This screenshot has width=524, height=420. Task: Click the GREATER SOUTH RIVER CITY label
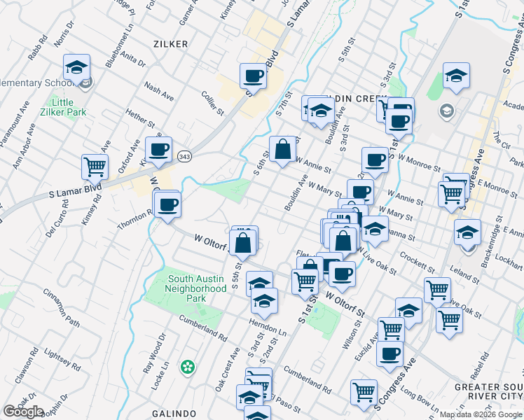pyautogui.click(x=489, y=391)
